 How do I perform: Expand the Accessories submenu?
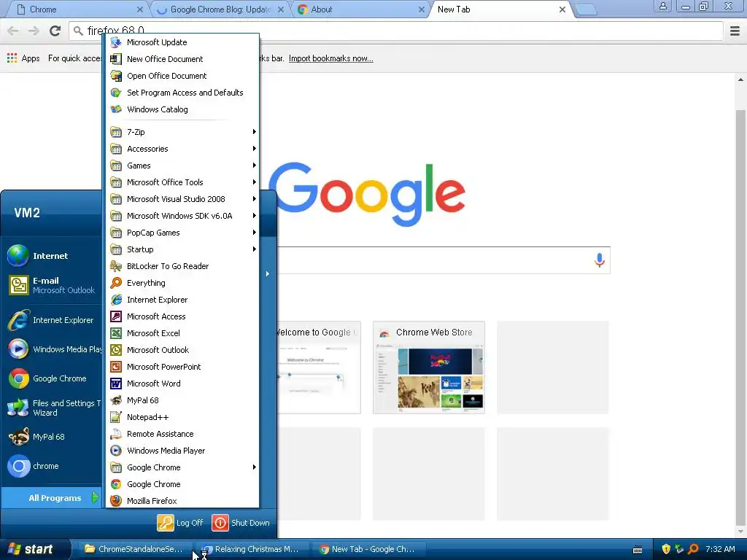click(182, 149)
